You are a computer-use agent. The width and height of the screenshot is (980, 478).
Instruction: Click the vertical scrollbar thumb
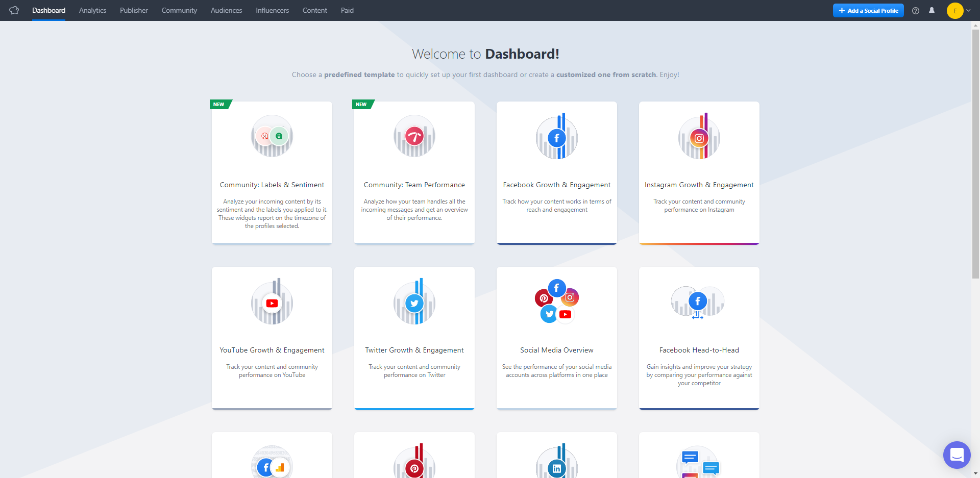[x=975, y=153]
